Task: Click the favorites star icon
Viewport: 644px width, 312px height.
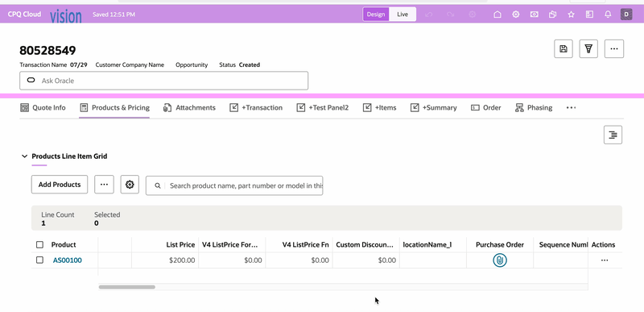Action: coord(572,15)
